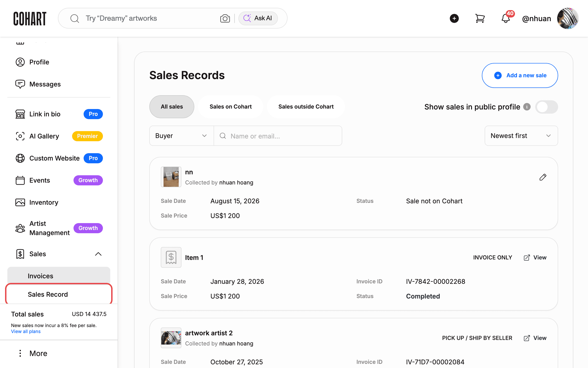Click the search magnifier icon in top bar
This screenshot has width=588, height=368.
point(75,18)
